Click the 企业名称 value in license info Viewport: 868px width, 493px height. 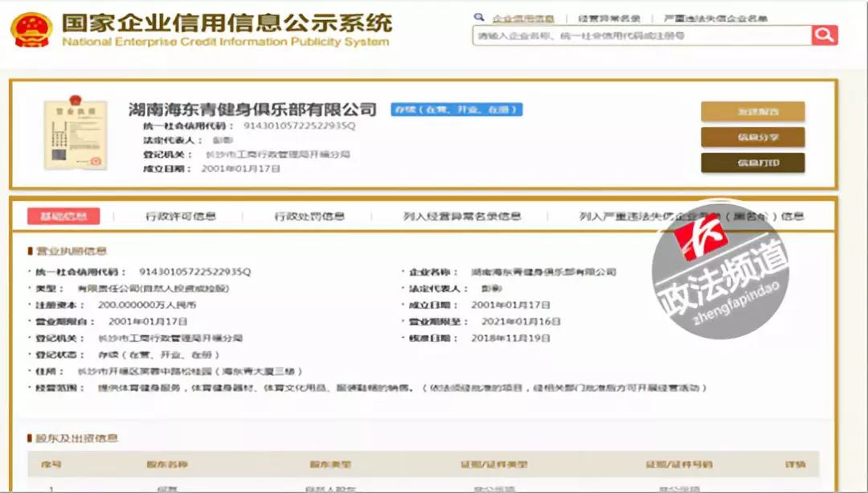coord(543,272)
